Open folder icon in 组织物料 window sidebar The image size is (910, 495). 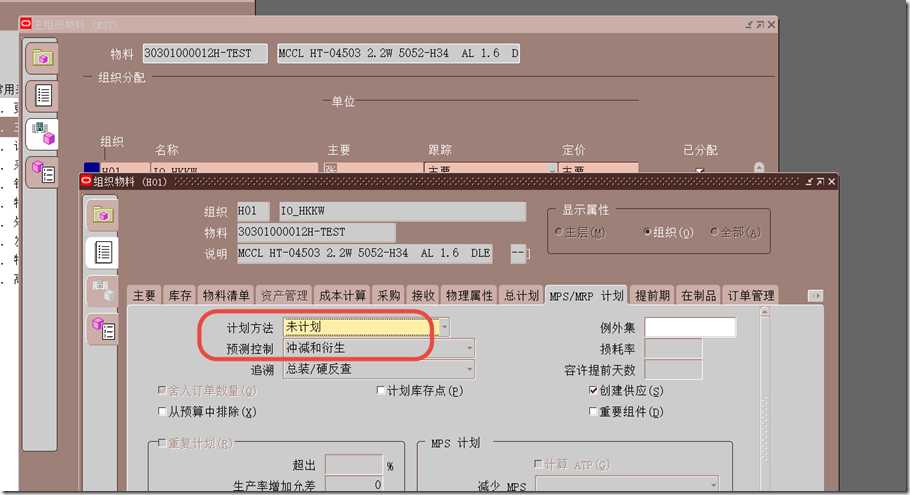103,215
